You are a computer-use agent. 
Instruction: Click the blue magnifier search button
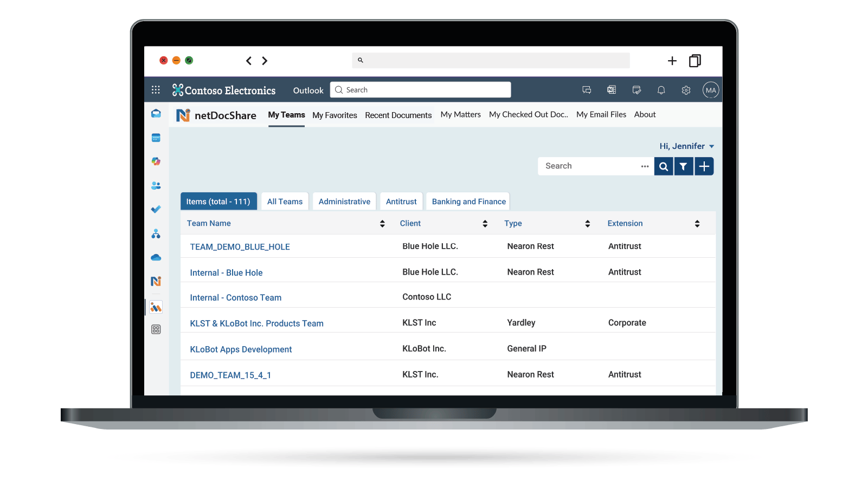click(x=664, y=166)
